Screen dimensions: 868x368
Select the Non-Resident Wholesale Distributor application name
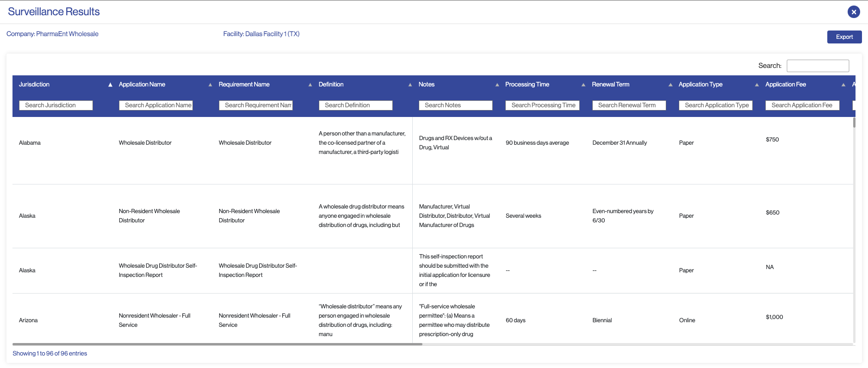click(x=149, y=216)
